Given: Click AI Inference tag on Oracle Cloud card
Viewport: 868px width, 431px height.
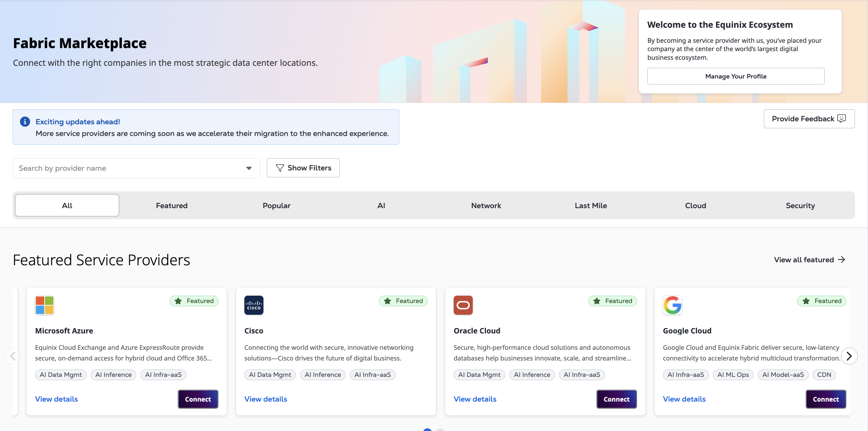Looking at the screenshot, I should pos(532,375).
